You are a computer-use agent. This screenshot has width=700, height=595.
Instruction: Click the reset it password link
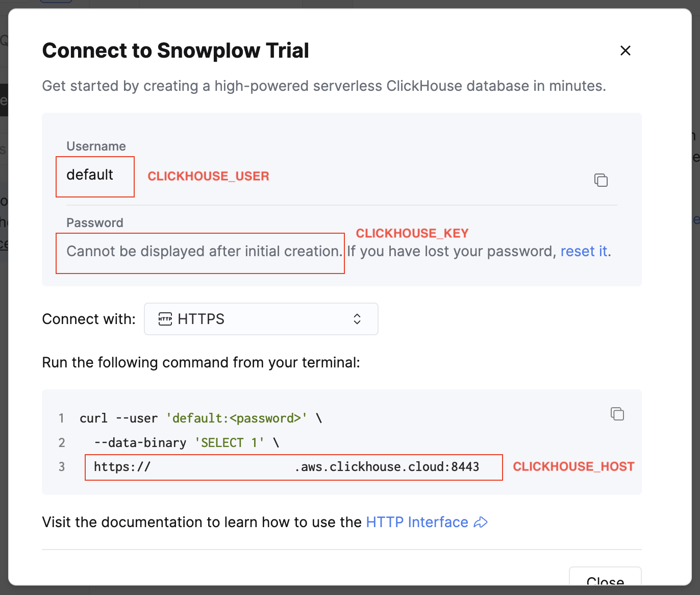pyautogui.click(x=584, y=251)
